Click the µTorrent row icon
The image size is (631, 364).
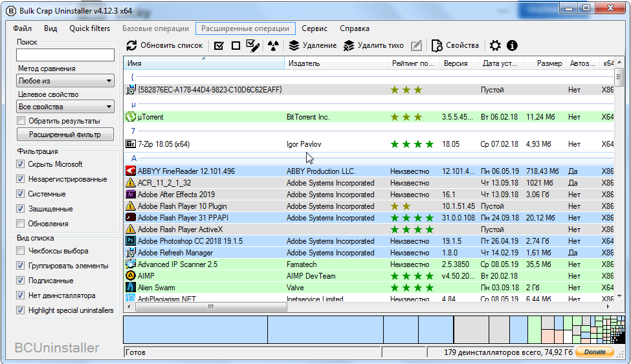(130, 116)
